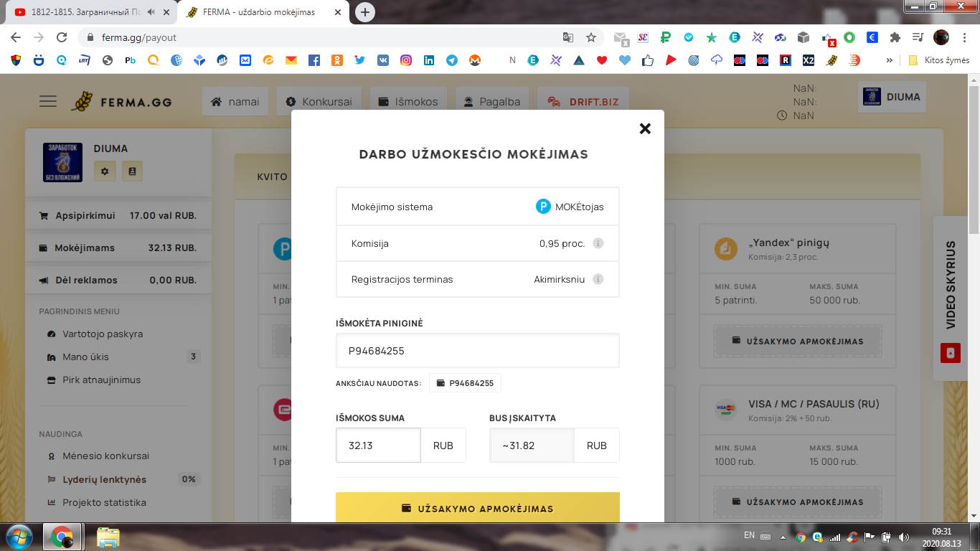Click the translate page icon in address bar
Viewport: 980px width, 551px height.
(567, 37)
